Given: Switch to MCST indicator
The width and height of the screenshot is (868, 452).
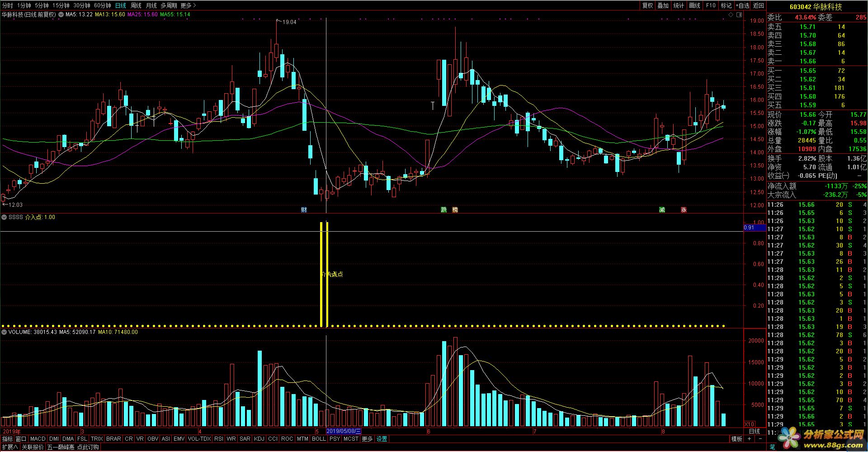Looking at the screenshot, I should (x=351, y=439).
